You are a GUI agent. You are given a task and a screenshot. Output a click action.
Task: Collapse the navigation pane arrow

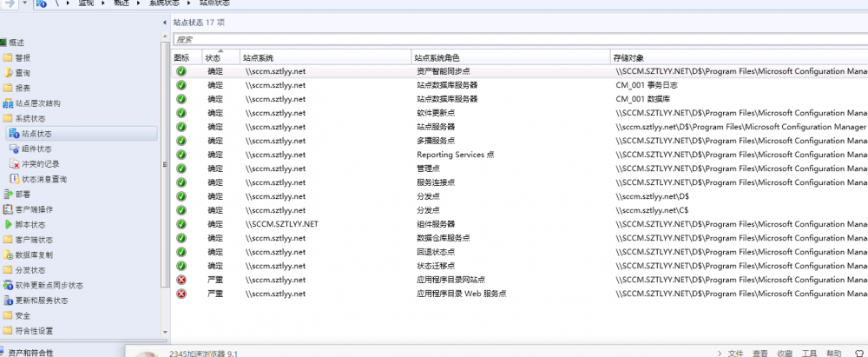[165, 23]
